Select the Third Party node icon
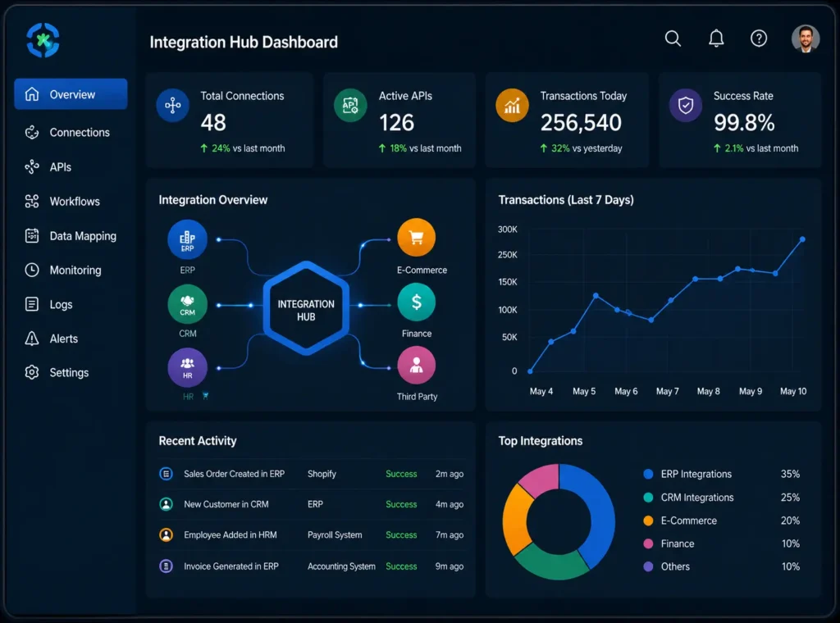The width and height of the screenshot is (840, 623). pyautogui.click(x=416, y=366)
